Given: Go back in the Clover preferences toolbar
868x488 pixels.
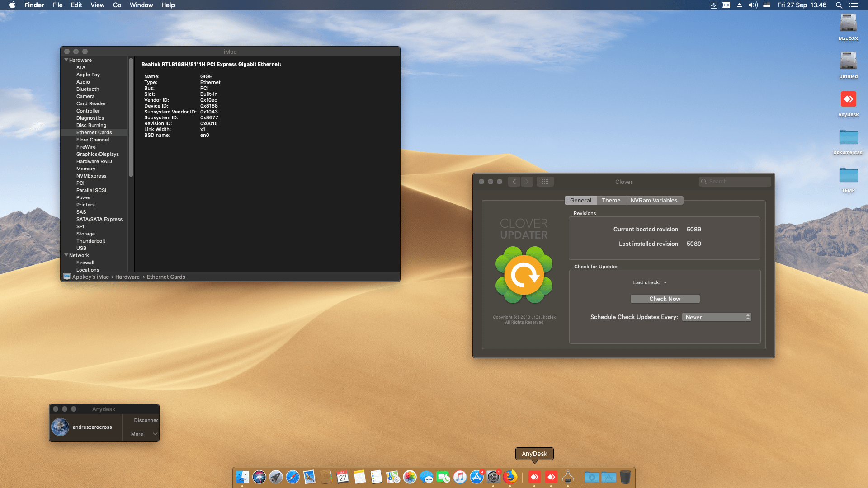Looking at the screenshot, I should pos(514,182).
